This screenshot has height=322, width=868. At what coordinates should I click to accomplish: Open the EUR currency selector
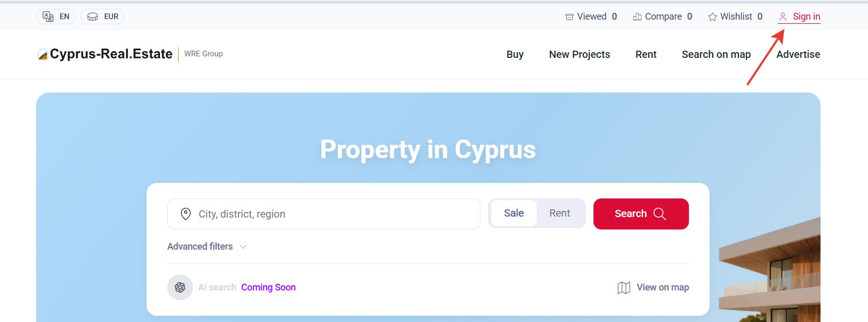102,17
